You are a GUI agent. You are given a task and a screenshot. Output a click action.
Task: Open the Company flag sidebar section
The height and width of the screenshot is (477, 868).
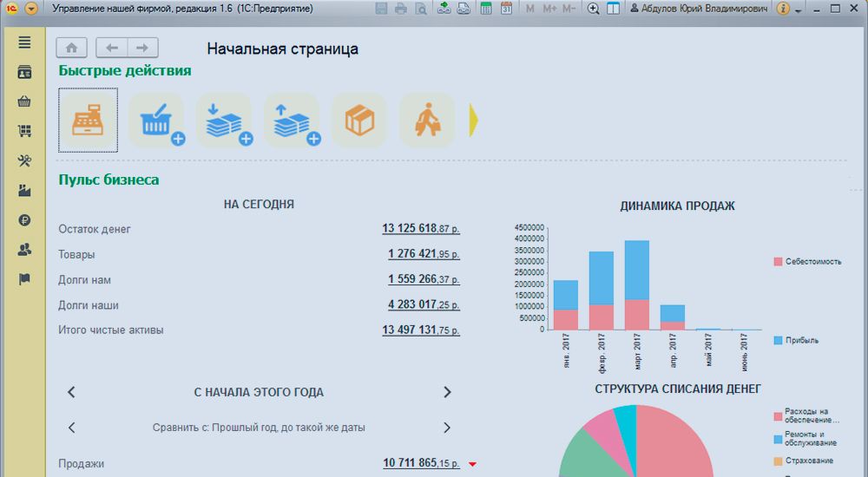[24, 279]
